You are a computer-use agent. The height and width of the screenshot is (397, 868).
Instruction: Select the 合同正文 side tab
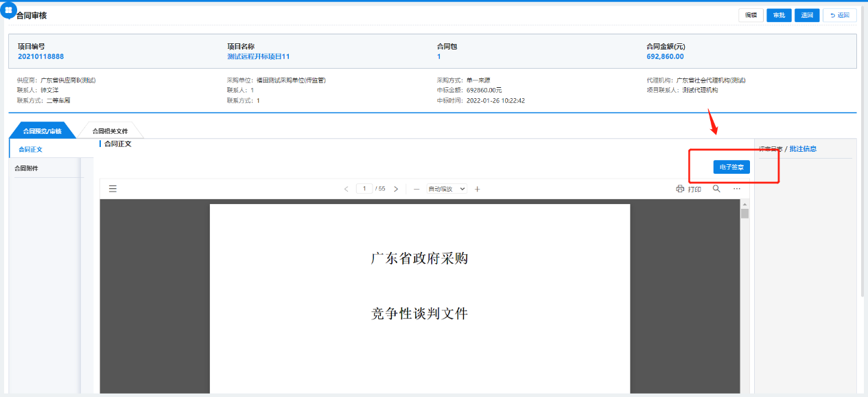(31, 149)
